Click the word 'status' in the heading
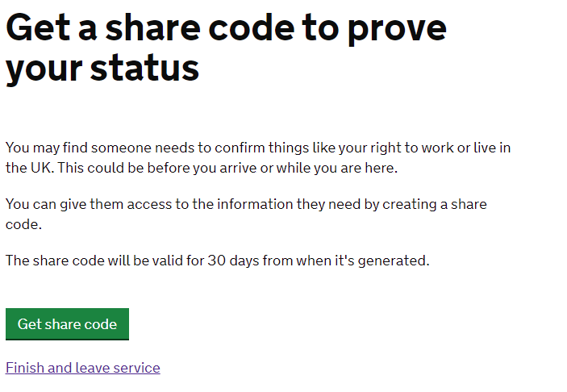567x392 pixels. click(144, 68)
